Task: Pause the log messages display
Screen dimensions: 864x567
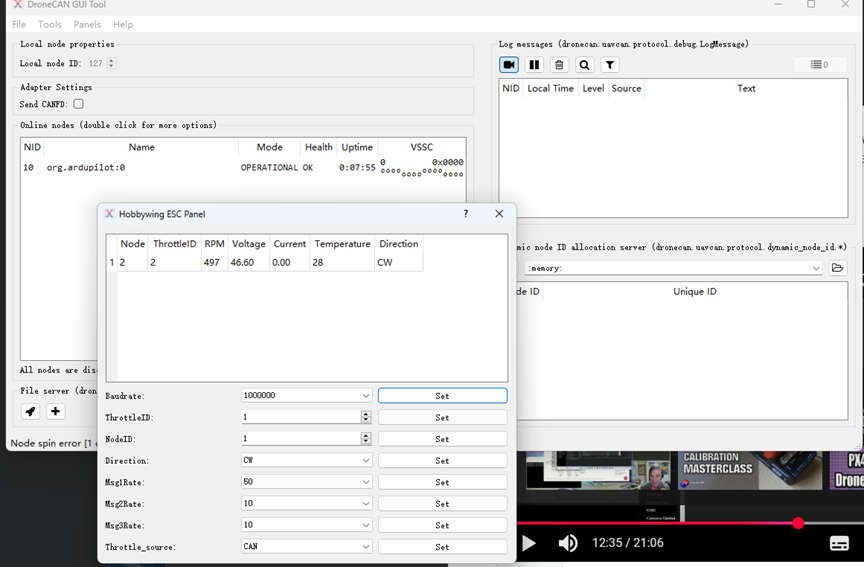Action: tap(534, 65)
